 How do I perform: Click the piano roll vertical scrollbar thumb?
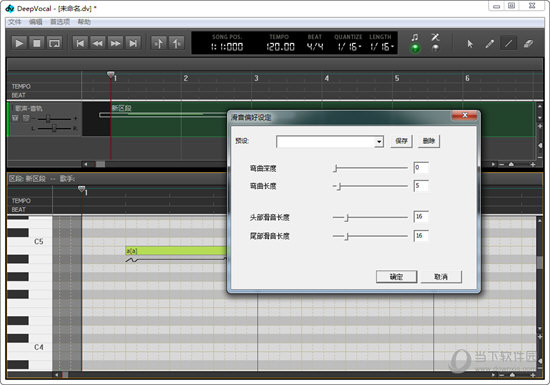539,262
